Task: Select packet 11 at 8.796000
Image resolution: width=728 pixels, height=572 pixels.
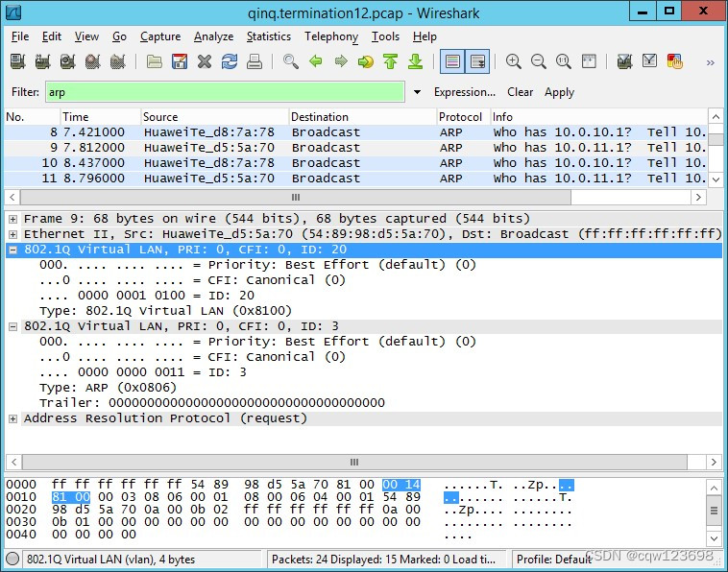Action: click(355, 179)
